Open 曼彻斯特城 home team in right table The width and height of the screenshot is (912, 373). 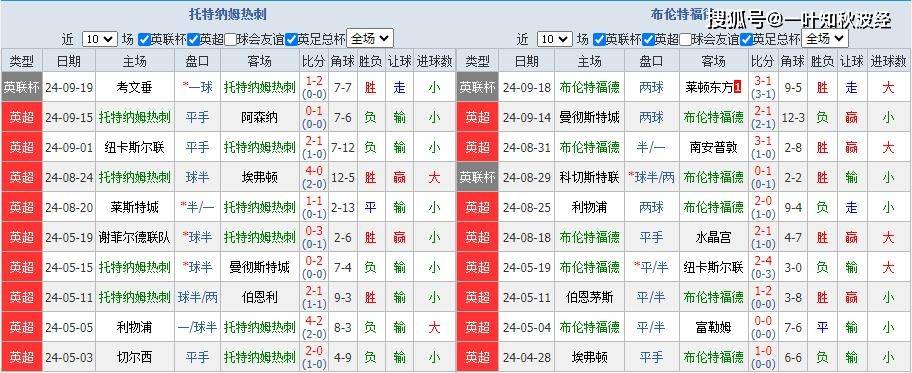[x=589, y=118]
